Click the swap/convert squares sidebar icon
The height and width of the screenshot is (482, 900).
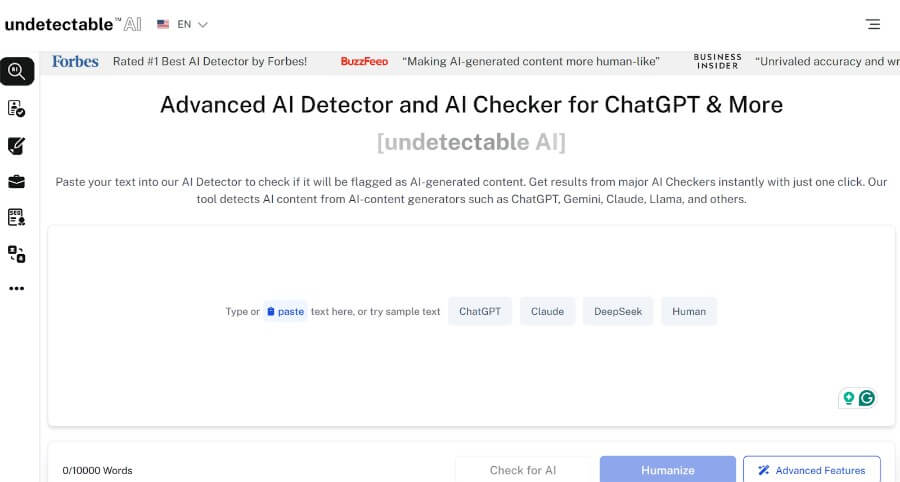[16, 253]
